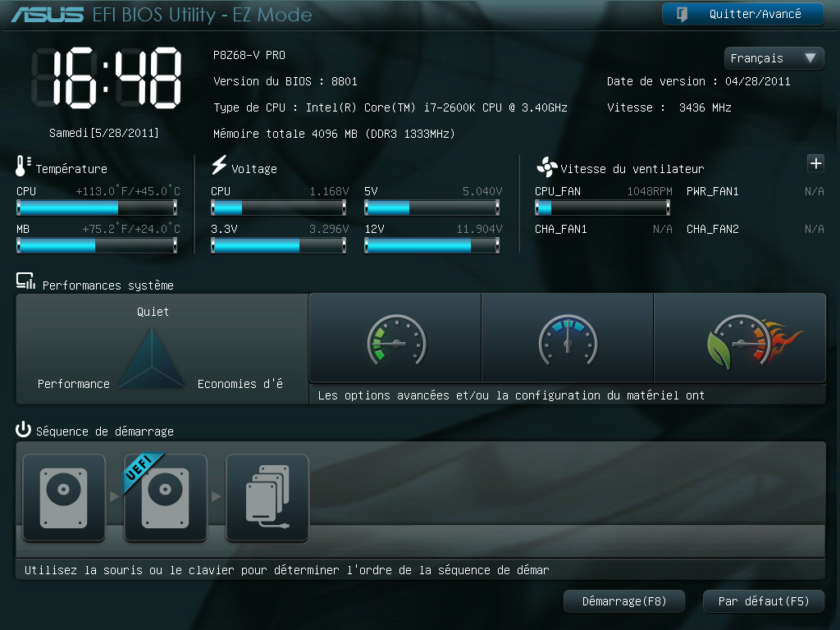840x630 pixels.
Task: Click the CPU temperature bar
Action: (x=96, y=208)
